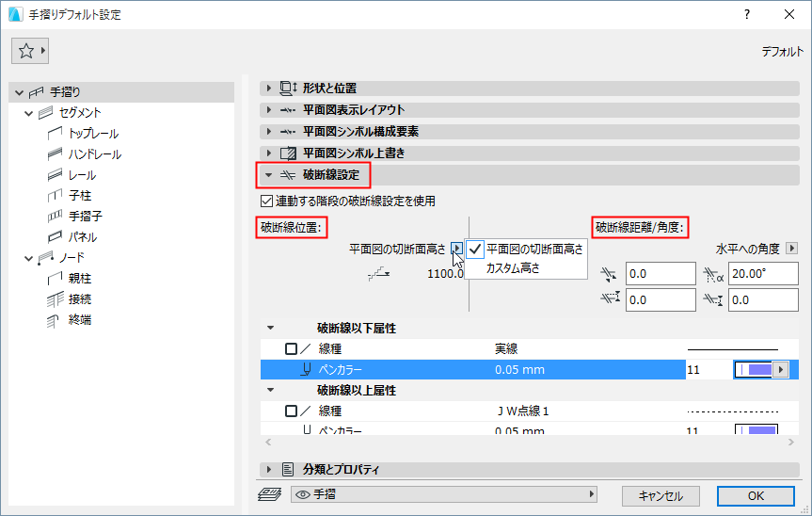Select the J W点線 1 line type value
812x516 pixels.
tap(522, 411)
